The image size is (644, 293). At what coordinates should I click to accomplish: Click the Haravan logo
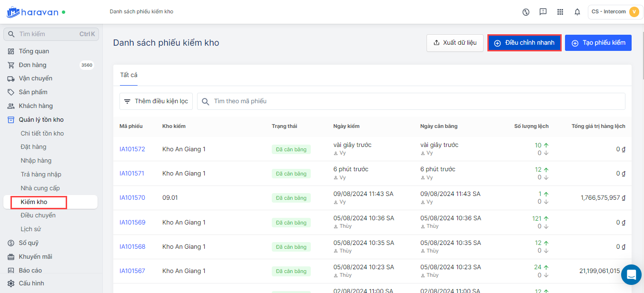(x=32, y=12)
